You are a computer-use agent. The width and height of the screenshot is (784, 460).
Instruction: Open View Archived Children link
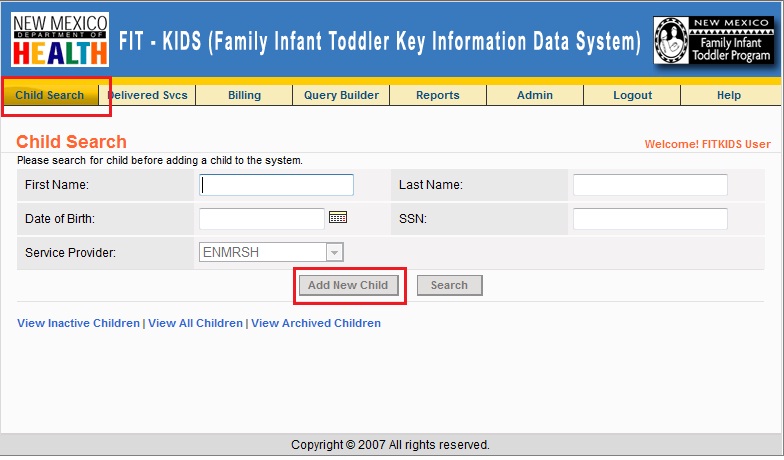[x=316, y=323]
